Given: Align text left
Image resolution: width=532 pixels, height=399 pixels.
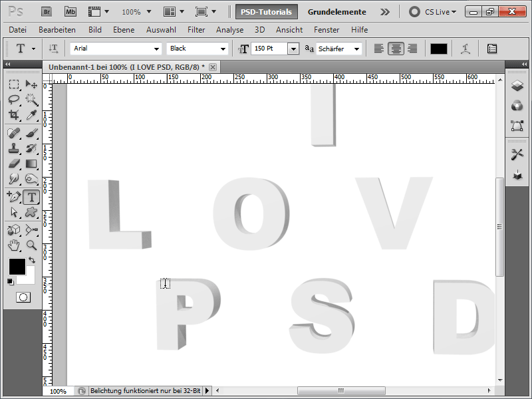Looking at the screenshot, I should pos(378,49).
